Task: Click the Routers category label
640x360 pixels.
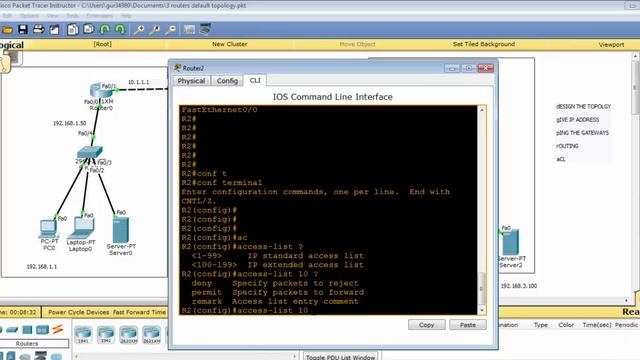Action: coord(27,344)
